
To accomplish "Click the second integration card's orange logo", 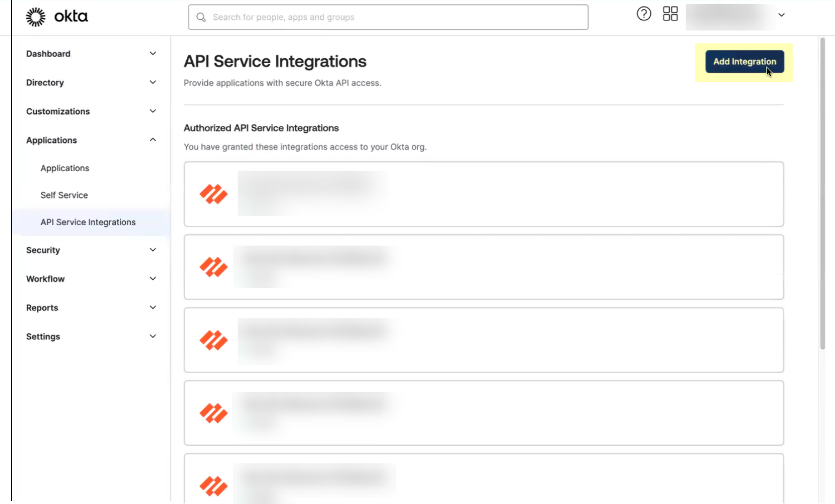I will click(213, 266).
